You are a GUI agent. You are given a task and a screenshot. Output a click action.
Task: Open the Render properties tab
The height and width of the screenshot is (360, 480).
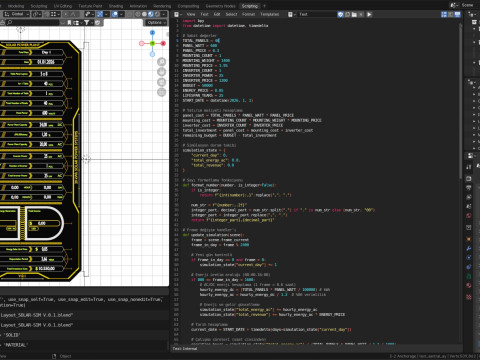(469, 178)
